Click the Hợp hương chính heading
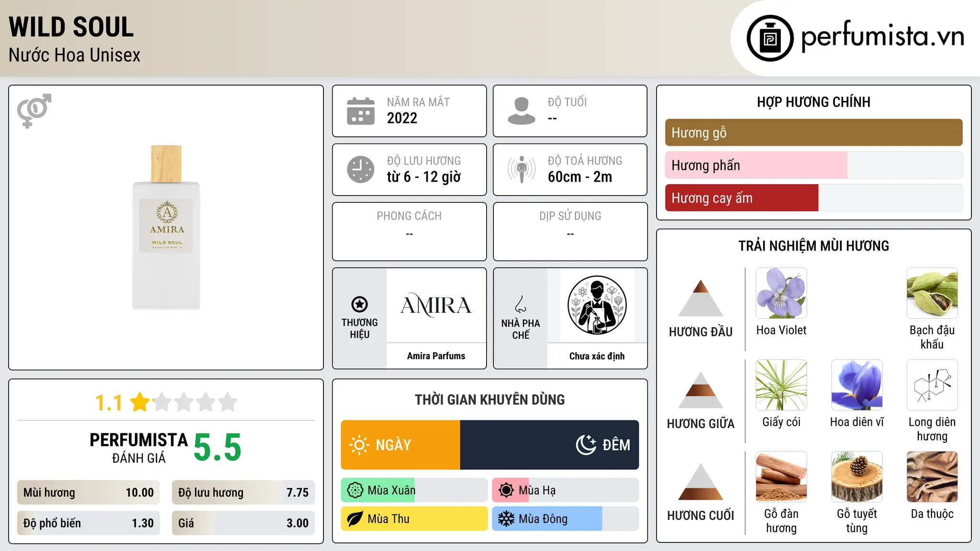Screen dimensions: 980x551 point(813,102)
